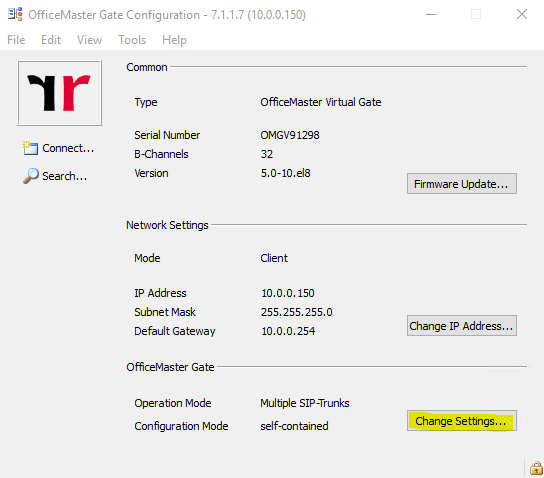The height and width of the screenshot is (478, 544).
Task: Open the Edit menu
Action: (x=51, y=40)
